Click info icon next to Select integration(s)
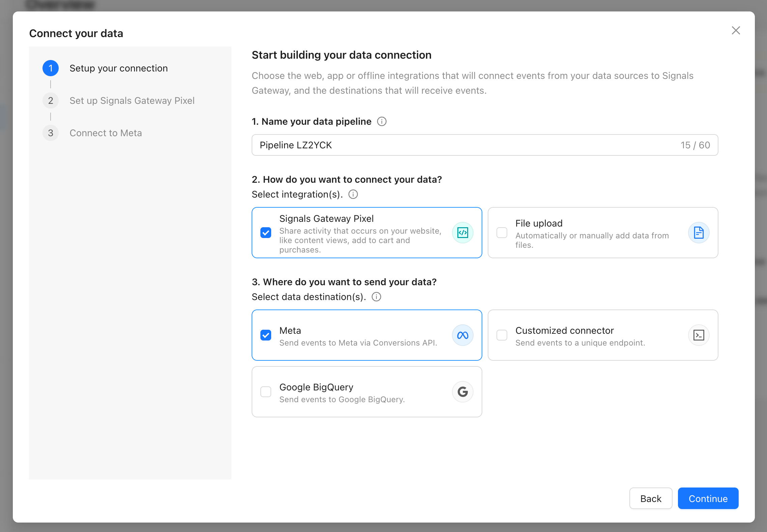 pos(353,194)
